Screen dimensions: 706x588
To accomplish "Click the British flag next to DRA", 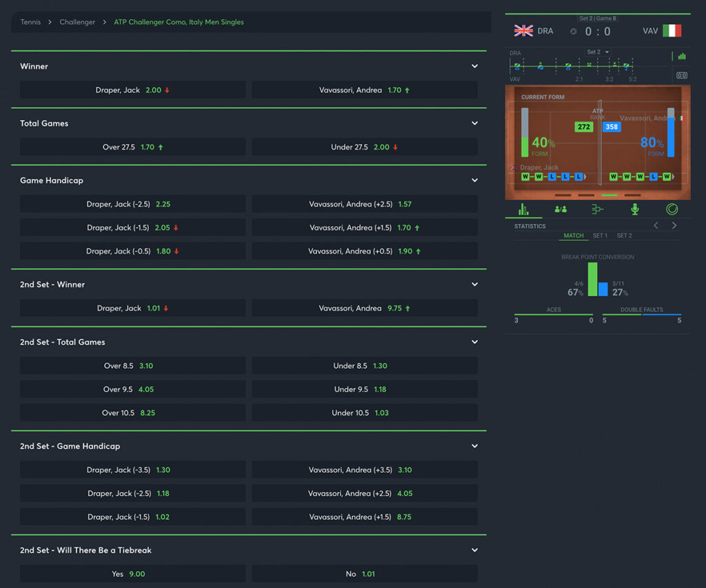I will (524, 31).
